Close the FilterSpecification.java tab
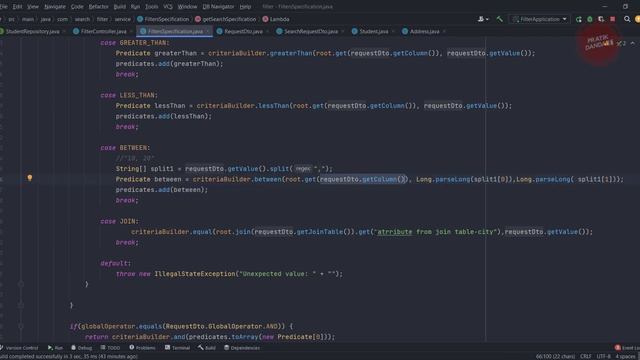 pyautogui.click(x=208, y=31)
